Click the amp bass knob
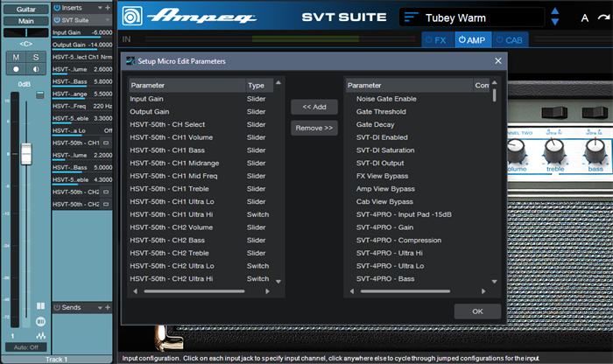 tap(595, 150)
